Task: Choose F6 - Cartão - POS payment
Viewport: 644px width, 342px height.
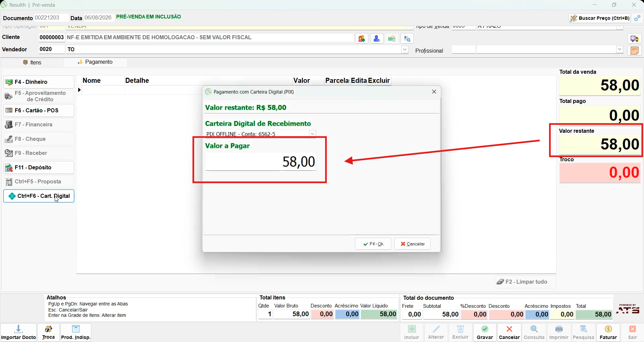Action: (x=39, y=110)
